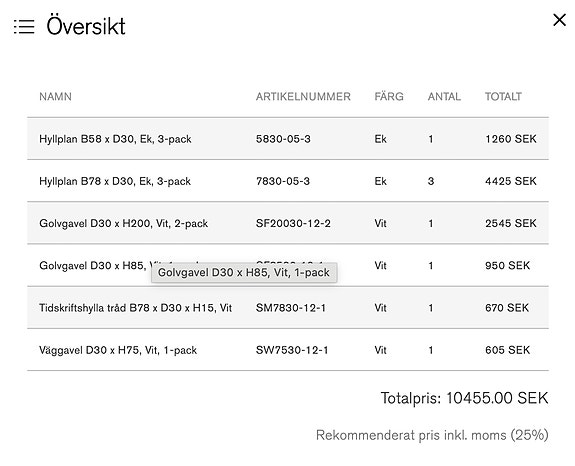The height and width of the screenshot is (466, 575).
Task: Click article number SW7530-12-1
Action: click(x=292, y=350)
